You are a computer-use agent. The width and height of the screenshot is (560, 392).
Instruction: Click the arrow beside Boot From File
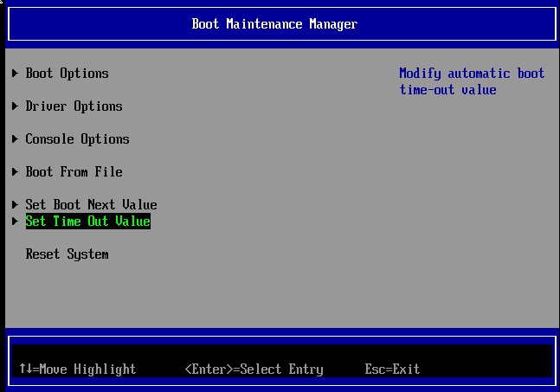(15, 171)
